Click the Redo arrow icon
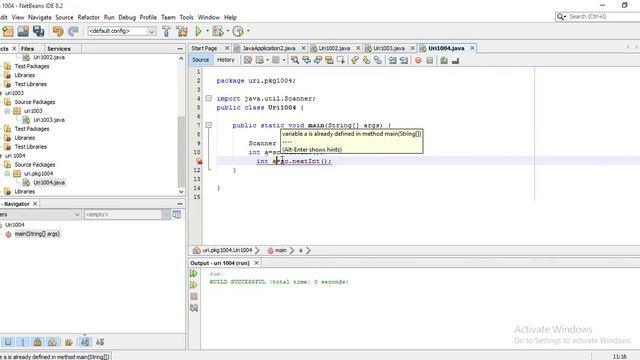The height and width of the screenshot is (360, 640). click(x=73, y=31)
